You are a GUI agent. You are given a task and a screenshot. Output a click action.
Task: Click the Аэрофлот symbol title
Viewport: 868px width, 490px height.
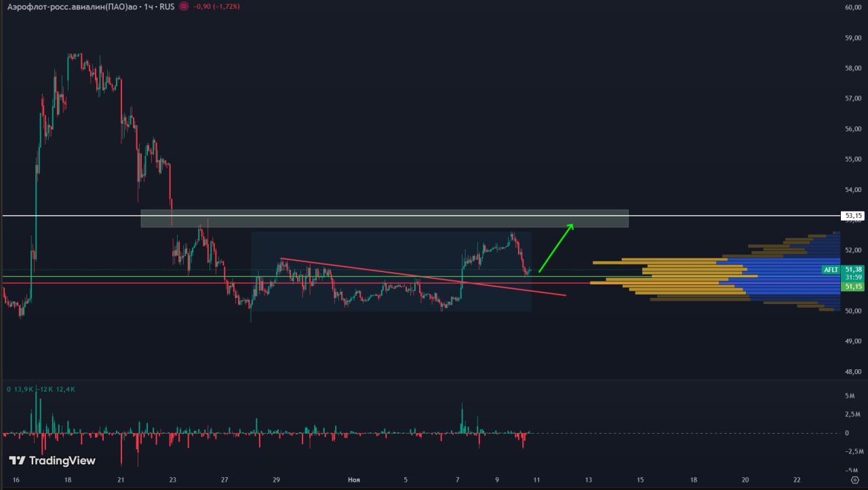(71, 6)
